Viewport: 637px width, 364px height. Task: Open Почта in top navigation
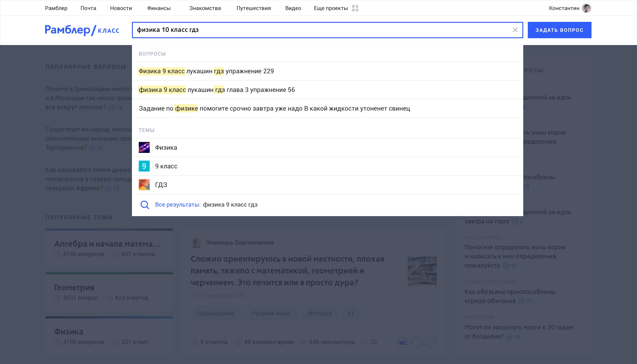pyautogui.click(x=88, y=8)
